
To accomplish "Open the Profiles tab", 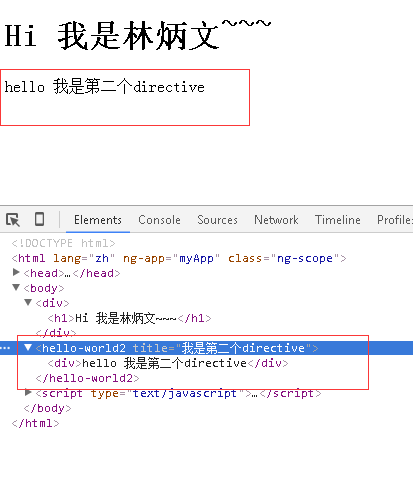I will point(395,220).
